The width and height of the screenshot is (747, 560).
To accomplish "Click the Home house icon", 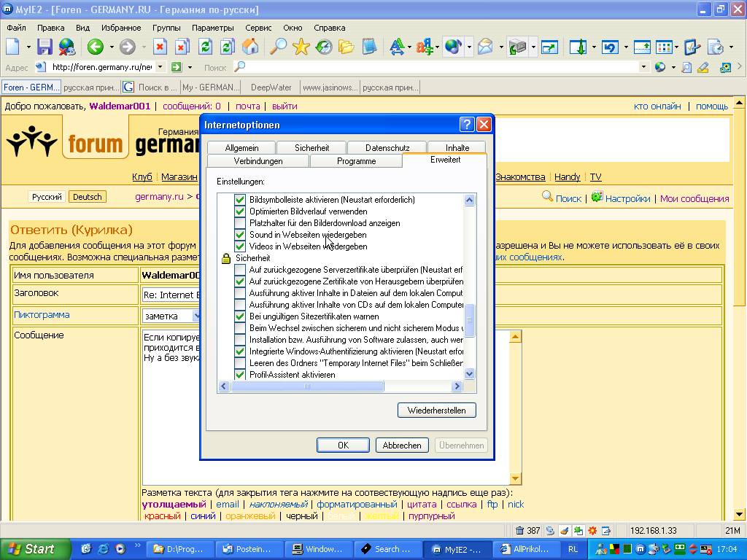I will pyautogui.click(x=250, y=47).
